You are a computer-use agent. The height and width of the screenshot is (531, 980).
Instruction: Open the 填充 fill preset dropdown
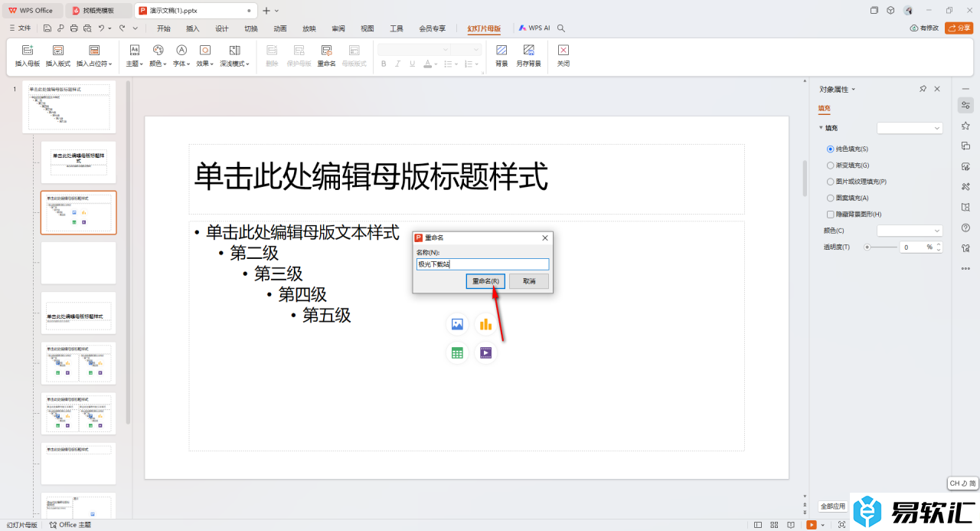(x=910, y=128)
